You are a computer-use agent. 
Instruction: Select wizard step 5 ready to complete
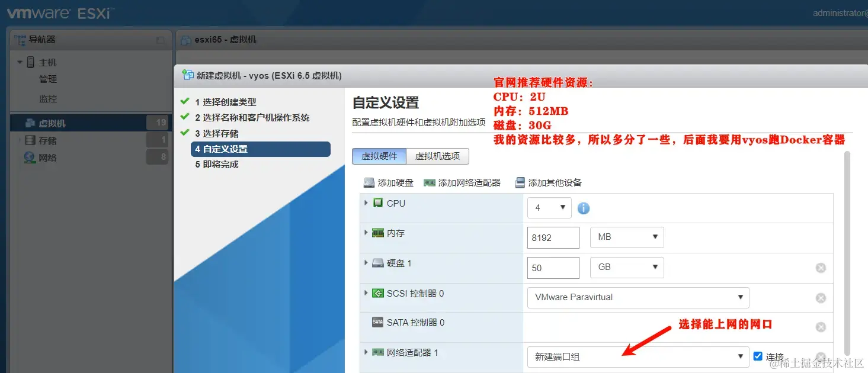[217, 165]
